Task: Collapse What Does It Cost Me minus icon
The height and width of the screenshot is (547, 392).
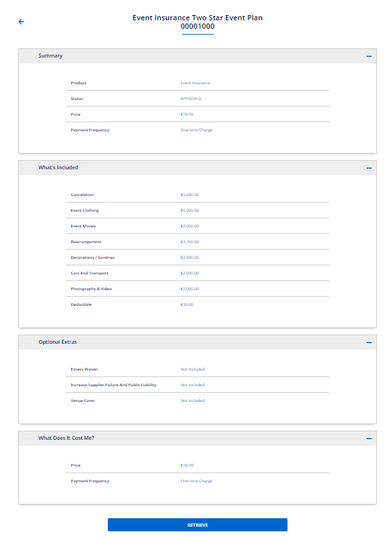Action: (369, 439)
